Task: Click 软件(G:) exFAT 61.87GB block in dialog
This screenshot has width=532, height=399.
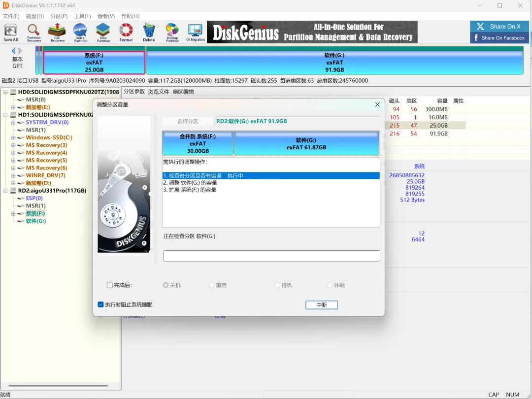Action: pos(306,143)
